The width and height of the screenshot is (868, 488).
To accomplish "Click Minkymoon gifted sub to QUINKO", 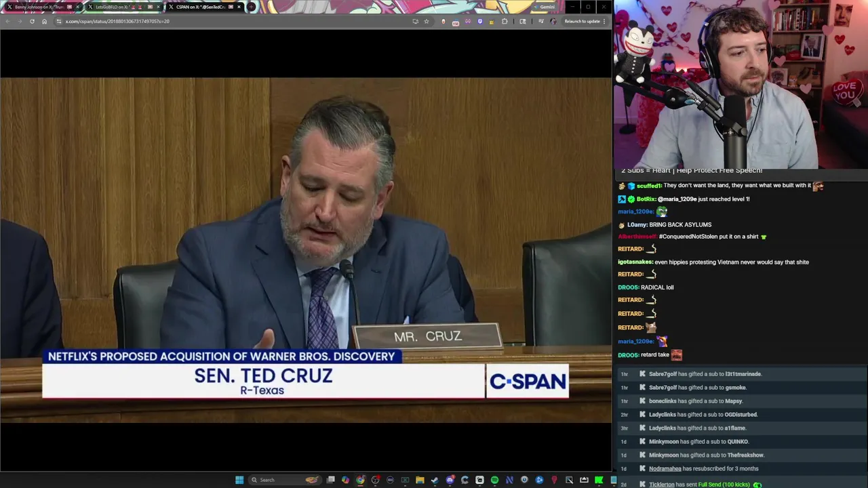I will (x=698, y=442).
